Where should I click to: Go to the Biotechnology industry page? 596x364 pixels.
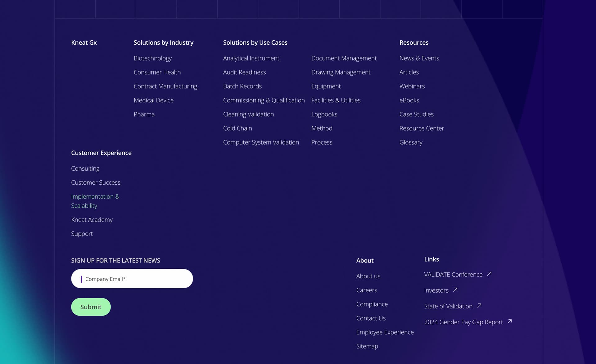point(153,58)
